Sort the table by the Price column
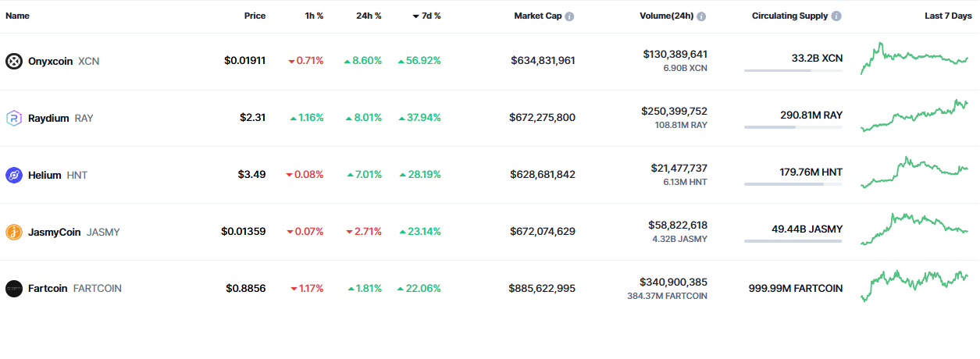The width and height of the screenshot is (980, 359). click(x=255, y=16)
